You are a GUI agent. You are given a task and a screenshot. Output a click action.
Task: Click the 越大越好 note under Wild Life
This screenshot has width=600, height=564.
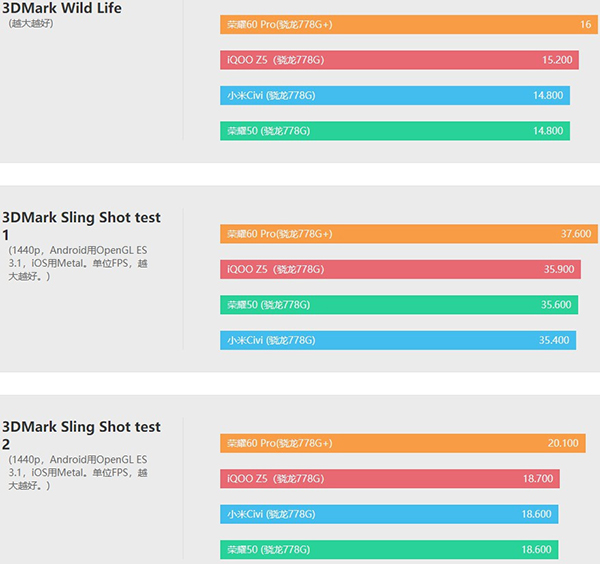(30, 23)
